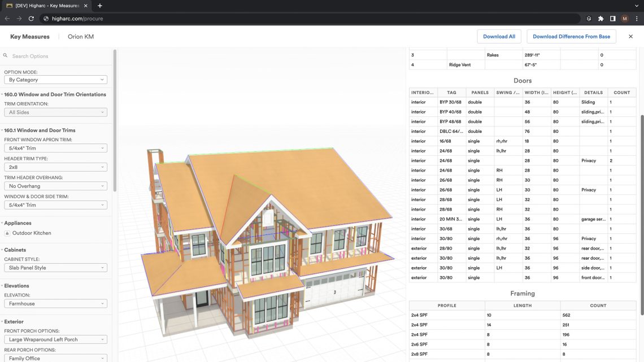Viewport: 644px width, 362px height.
Task: Close the Key Measures panel with X
Action: [x=630, y=37]
